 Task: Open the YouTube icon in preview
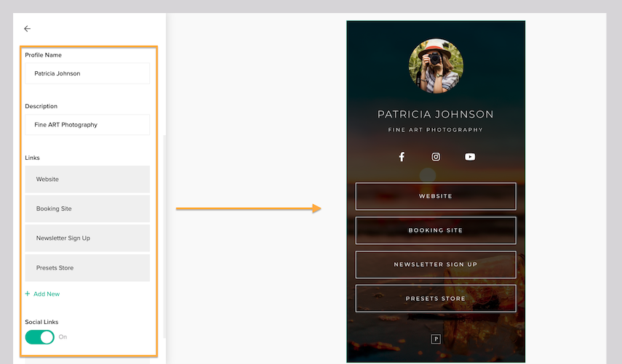click(470, 157)
